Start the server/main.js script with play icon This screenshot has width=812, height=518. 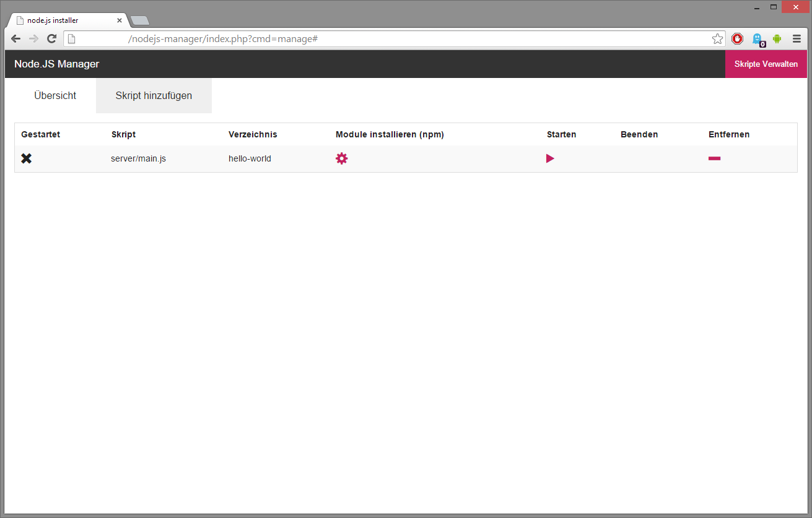pyautogui.click(x=550, y=158)
